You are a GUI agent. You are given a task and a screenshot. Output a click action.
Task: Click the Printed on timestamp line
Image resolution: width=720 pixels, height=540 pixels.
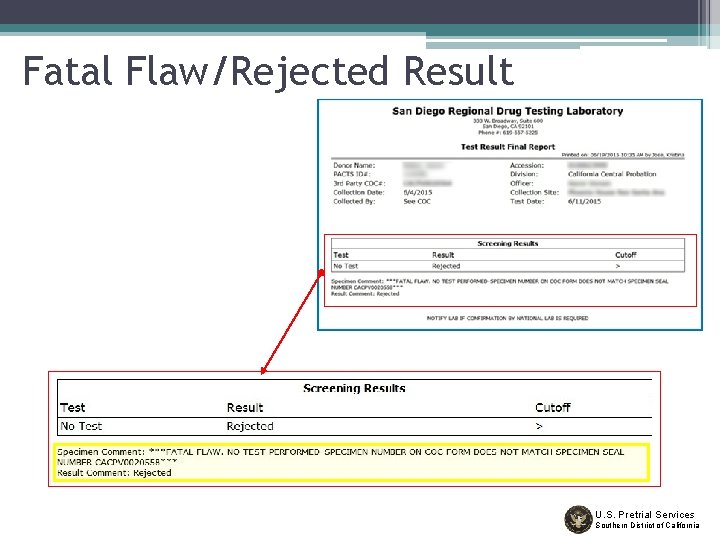623,155
